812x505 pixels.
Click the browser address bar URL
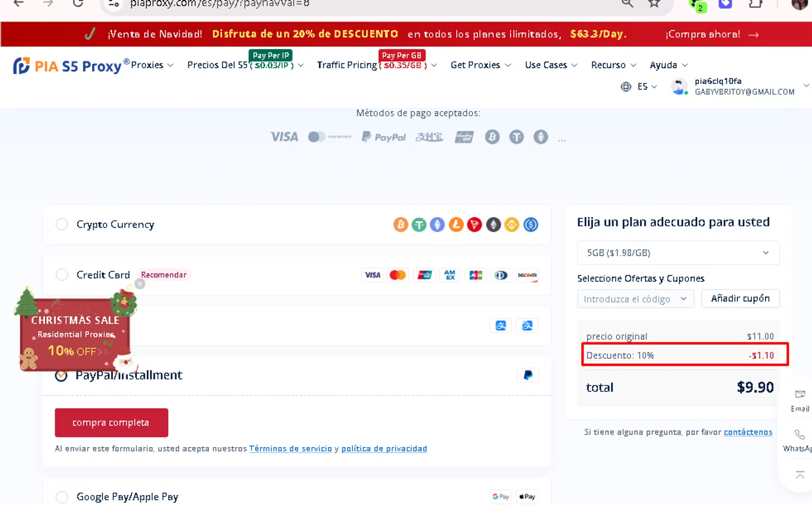point(220,3)
